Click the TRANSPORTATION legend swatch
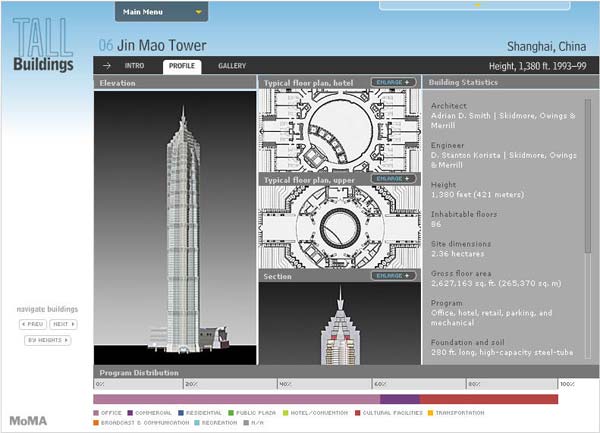The height and width of the screenshot is (433, 600). pos(430,413)
